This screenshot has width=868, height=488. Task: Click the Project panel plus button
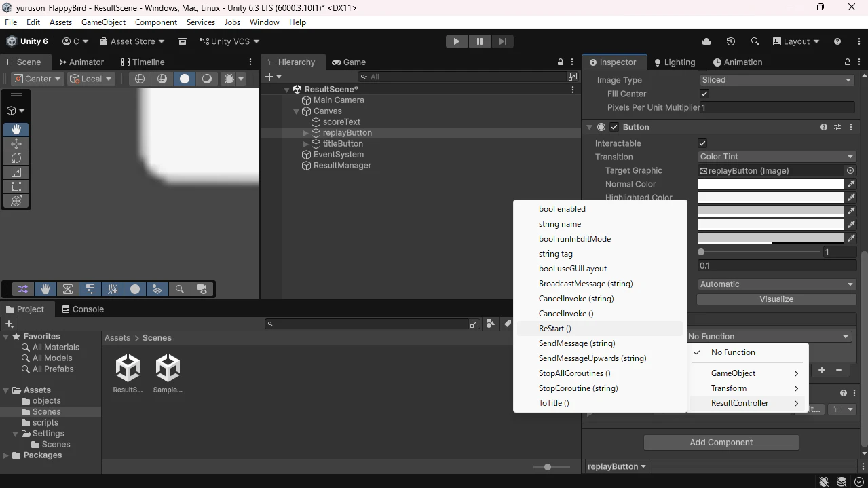(x=9, y=324)
